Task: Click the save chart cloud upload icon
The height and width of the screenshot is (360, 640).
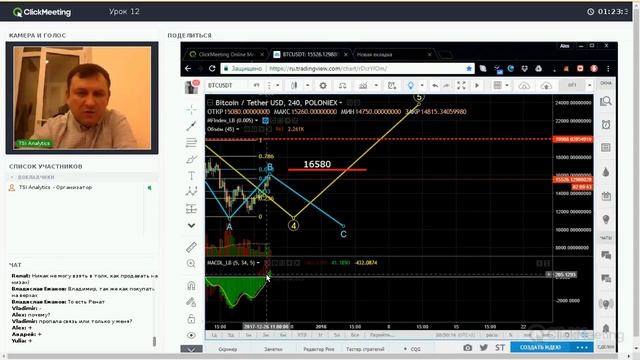Action: click(546, 85)
